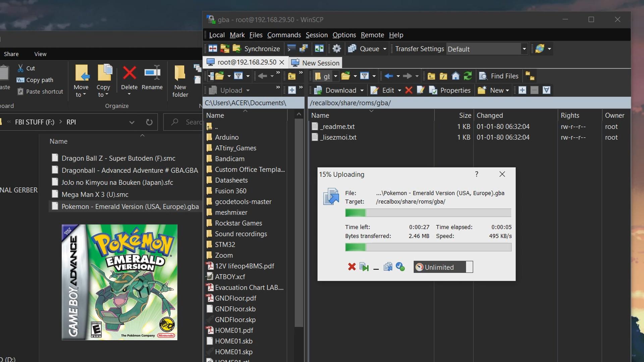Open the New dropdown in remote toolbar

click(493, 90)
